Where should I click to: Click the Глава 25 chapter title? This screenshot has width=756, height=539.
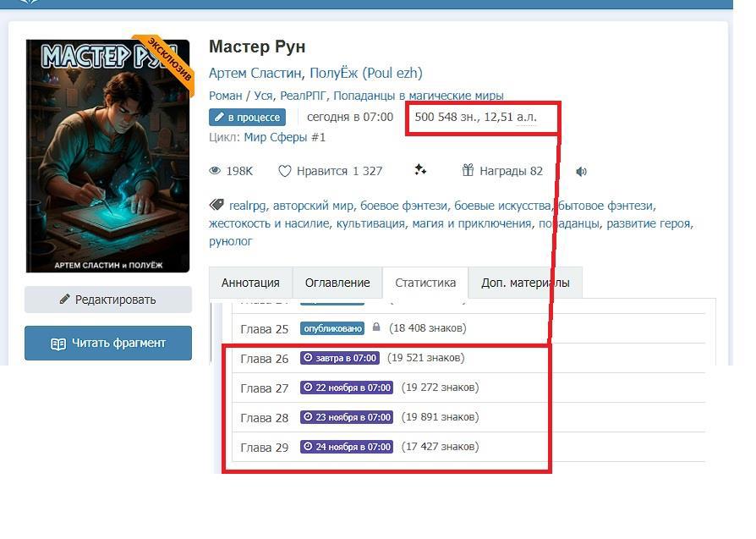pyautogui.click(x=264, y=329)
